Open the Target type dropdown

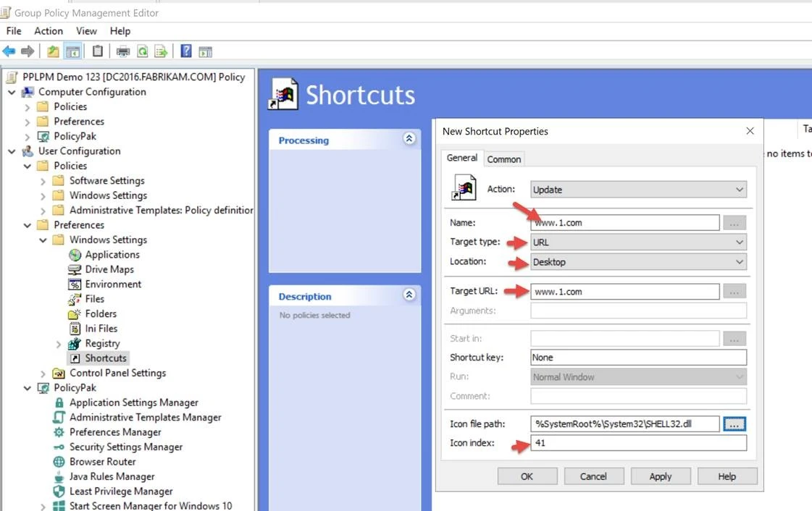[x=638, y=242]
